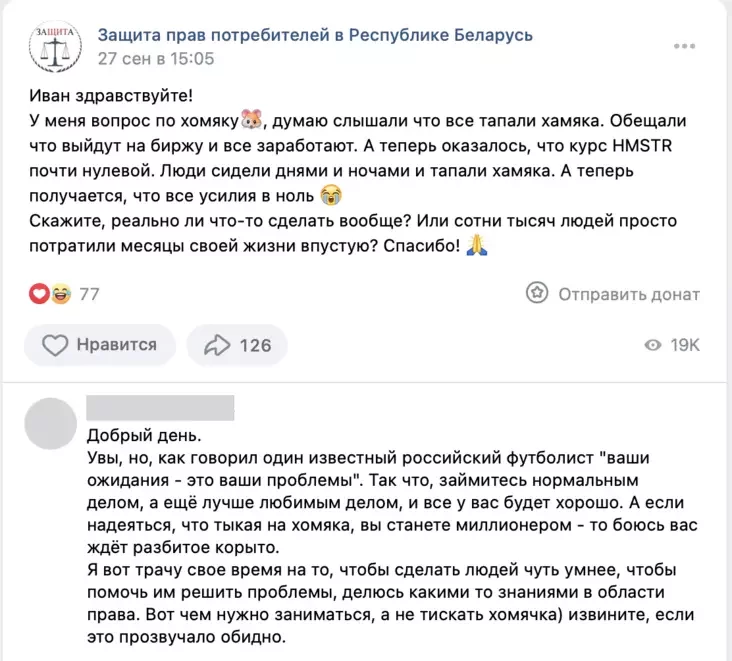Click the crying face emoji in the post
Image resolution: width=732 pixels, height=661 pixels.
tap(327, 194)
